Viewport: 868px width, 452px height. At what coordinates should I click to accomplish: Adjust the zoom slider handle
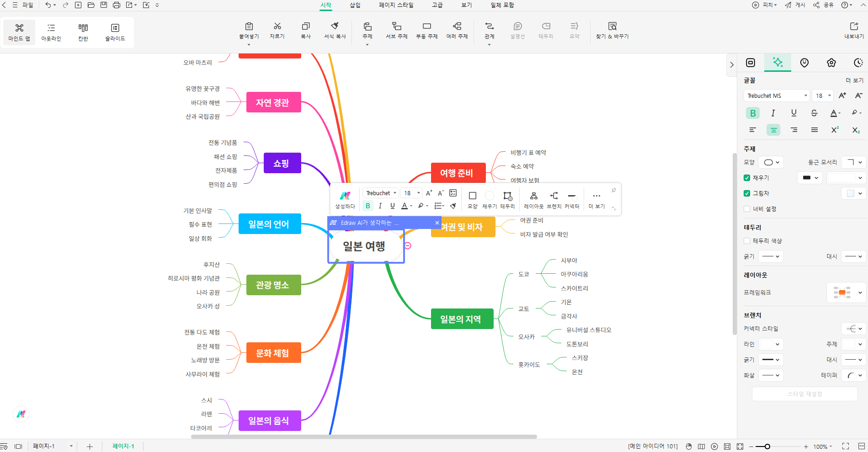tap(767, 447)
